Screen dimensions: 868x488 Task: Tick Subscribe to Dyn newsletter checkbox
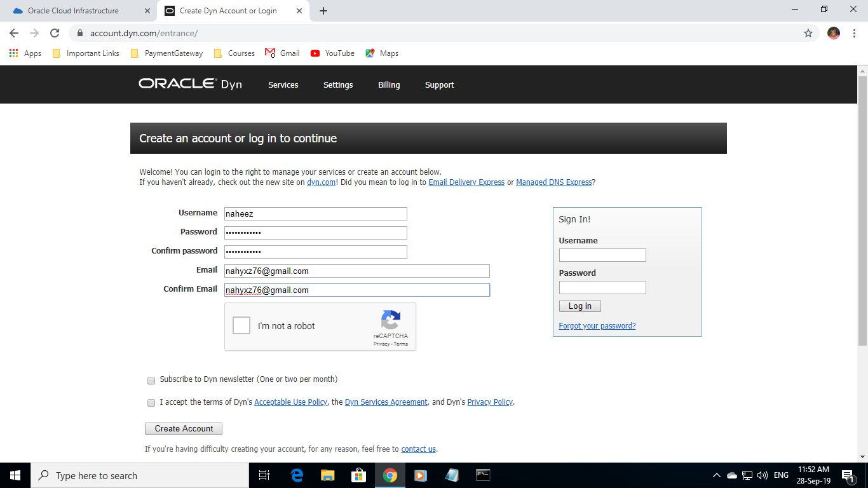151,381
